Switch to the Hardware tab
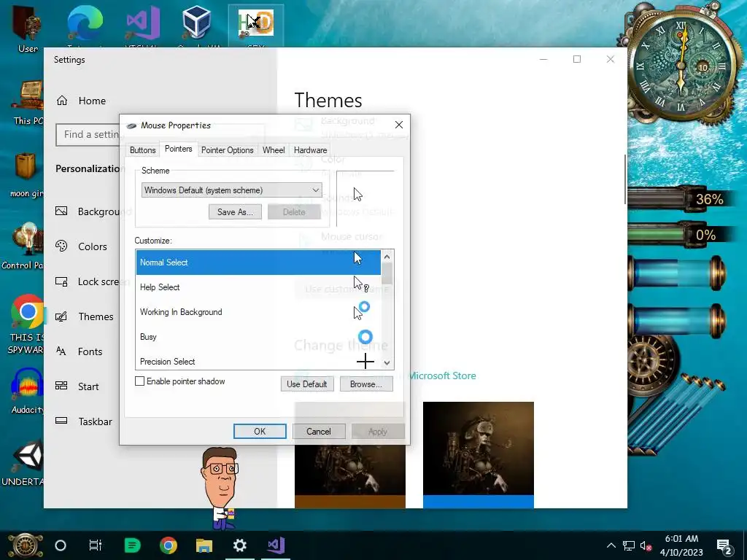This screenshot has height=560, width=747. coord(310,150)
